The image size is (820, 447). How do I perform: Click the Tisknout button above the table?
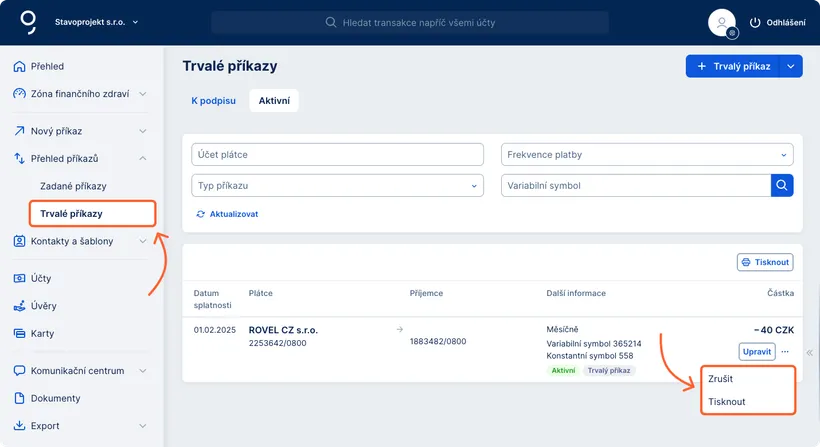(x=765, y=262)
